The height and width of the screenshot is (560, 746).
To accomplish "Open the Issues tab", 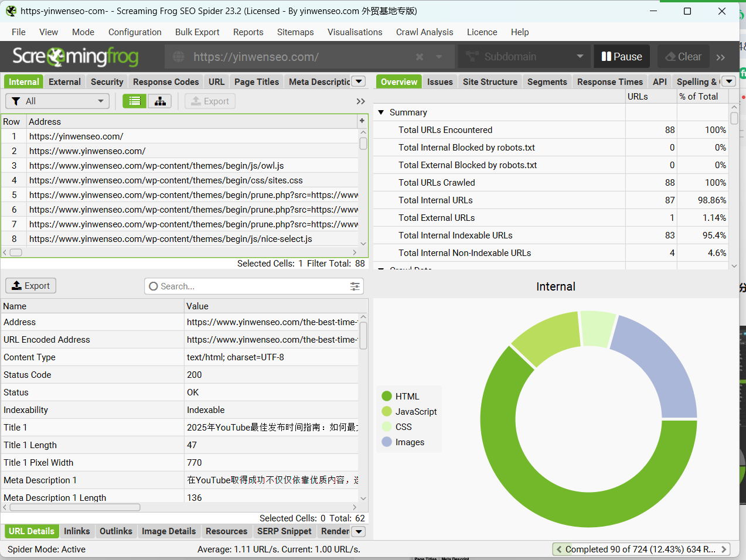I will tap(440, 82).
